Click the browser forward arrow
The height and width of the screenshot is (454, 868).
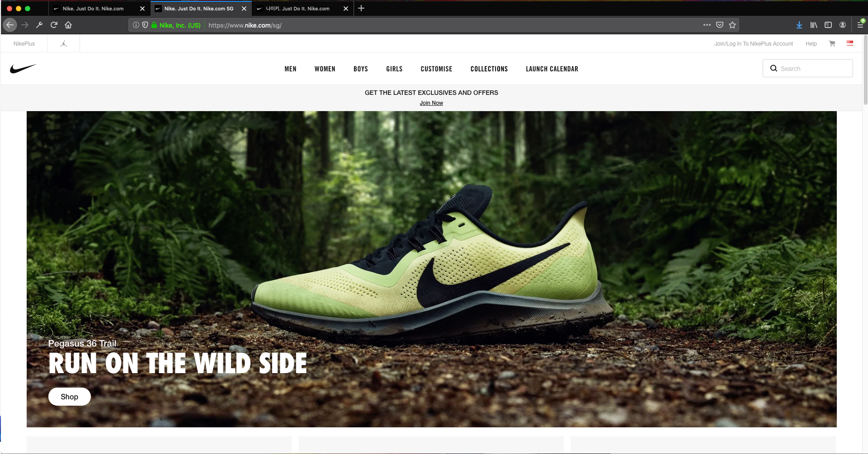tap(25, 25)
